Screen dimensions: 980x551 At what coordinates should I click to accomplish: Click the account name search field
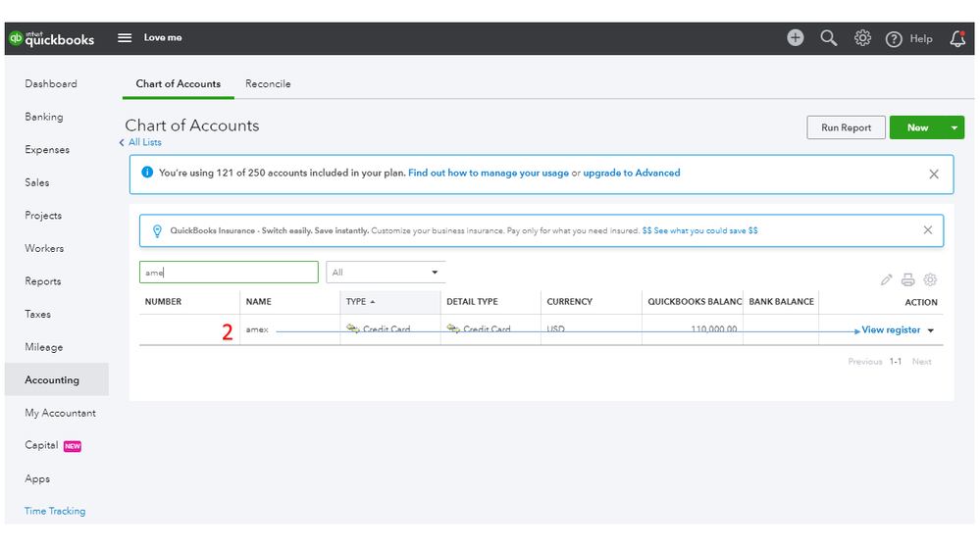click(x=229, y=273)
